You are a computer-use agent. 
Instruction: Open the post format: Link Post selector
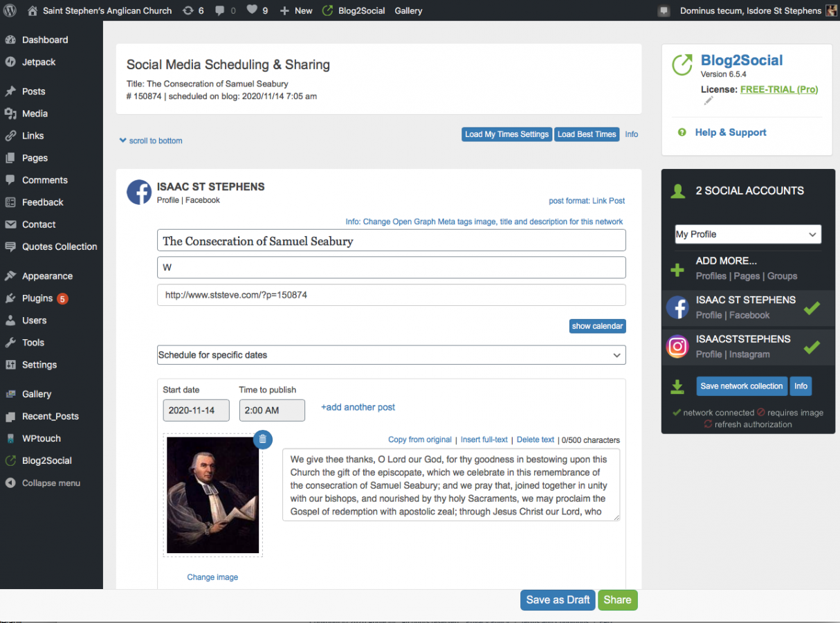(x=587, y=201)
